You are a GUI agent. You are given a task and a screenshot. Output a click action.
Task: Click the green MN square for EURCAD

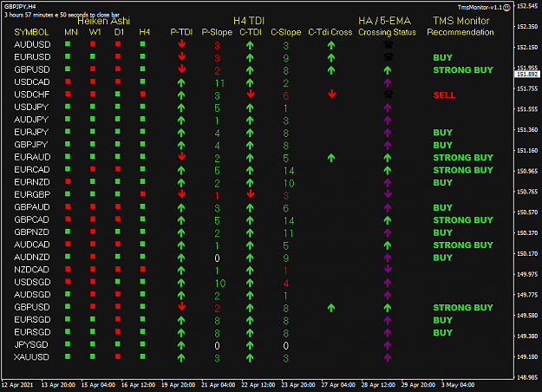(68, 169)
